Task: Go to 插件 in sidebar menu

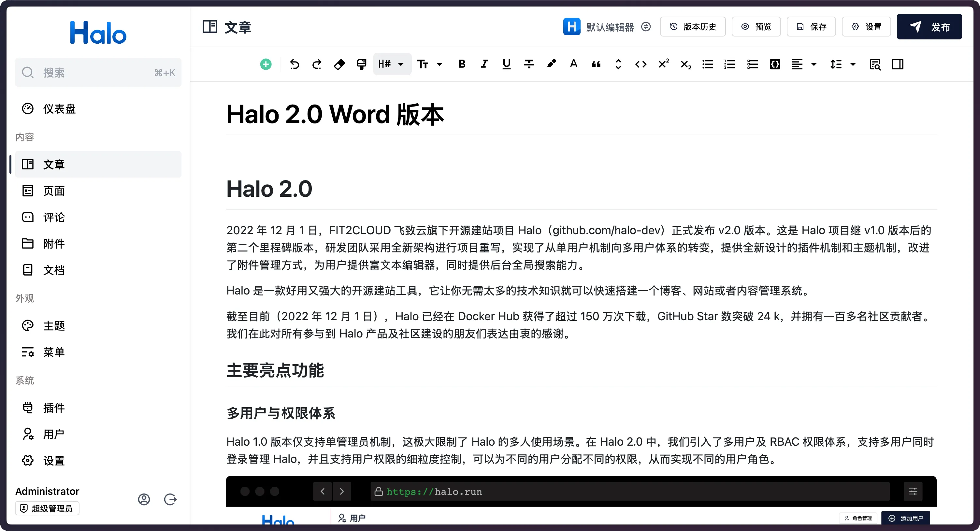Action: coord(54,408)
